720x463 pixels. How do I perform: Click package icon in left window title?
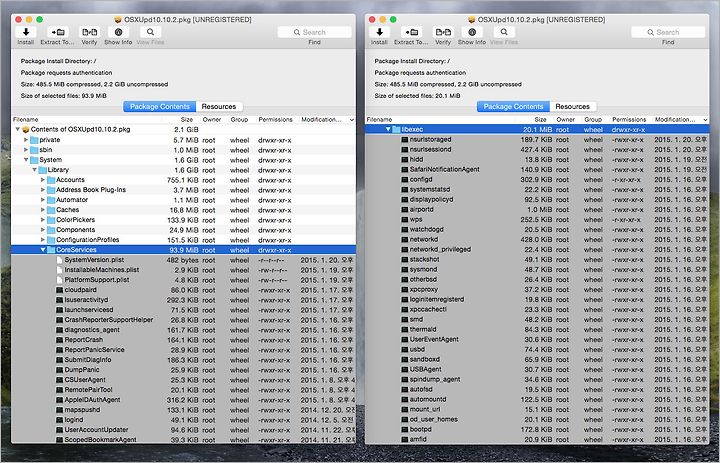click(118, 20)
